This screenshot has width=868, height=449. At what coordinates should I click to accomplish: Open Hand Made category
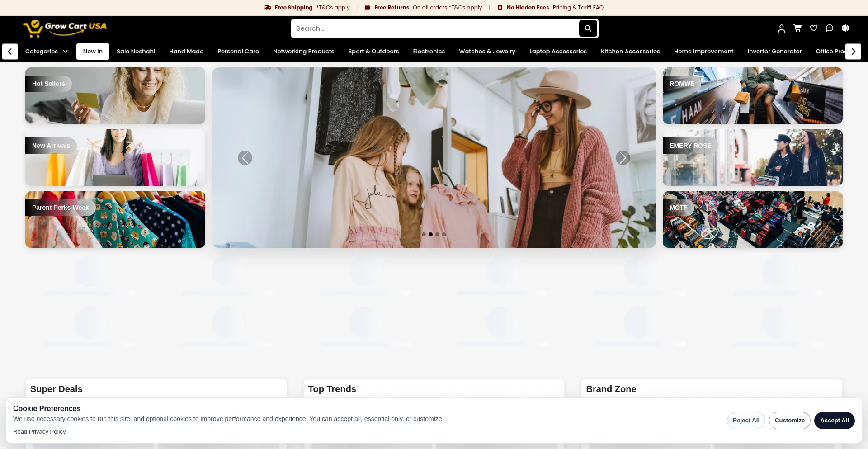pyautogui.click(x=186, y=52)
